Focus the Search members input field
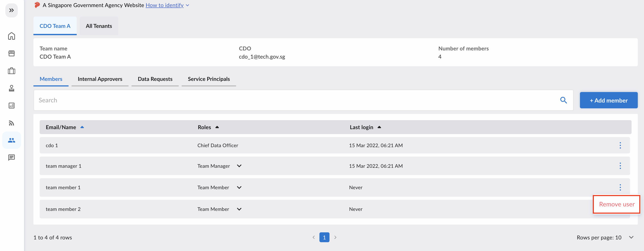 coord(303,100)
